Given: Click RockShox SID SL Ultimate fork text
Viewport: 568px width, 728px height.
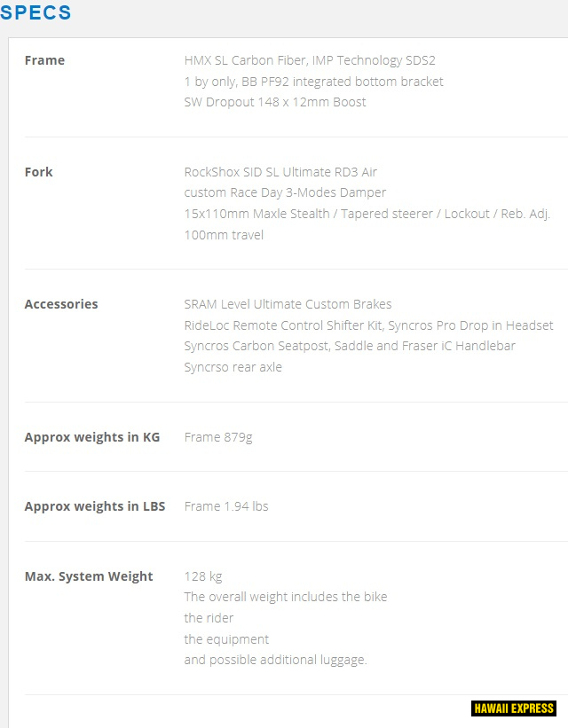Looking at the screenshot, I should pyautogui.click(x=280, y=172).
